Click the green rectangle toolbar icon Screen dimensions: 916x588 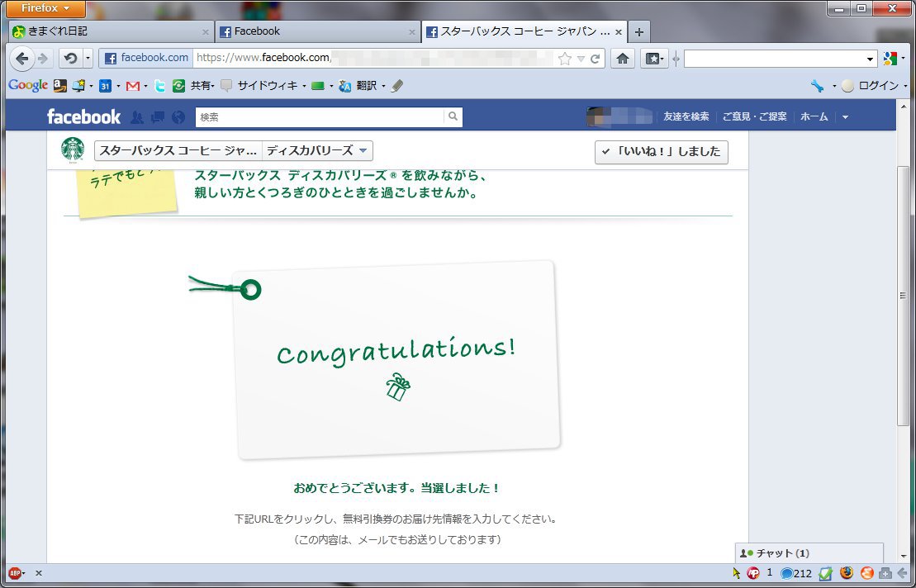[x=318, y=87]
